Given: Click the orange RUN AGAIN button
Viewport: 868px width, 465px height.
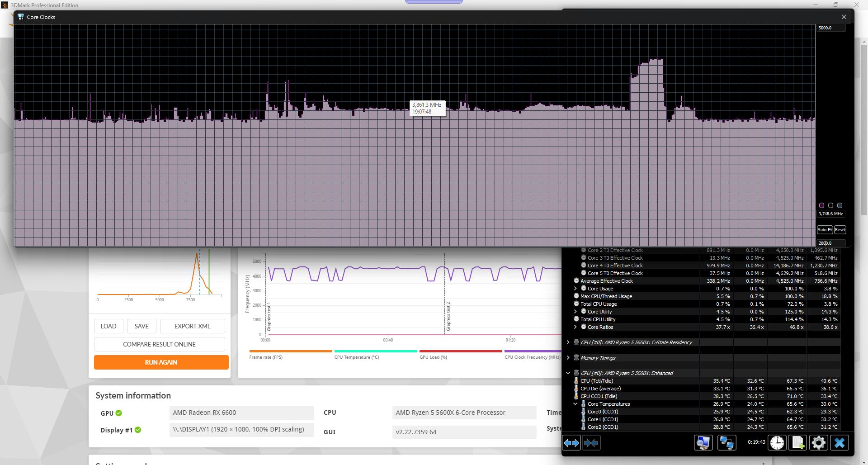Looking at the screenshot, I should [161, 362].
